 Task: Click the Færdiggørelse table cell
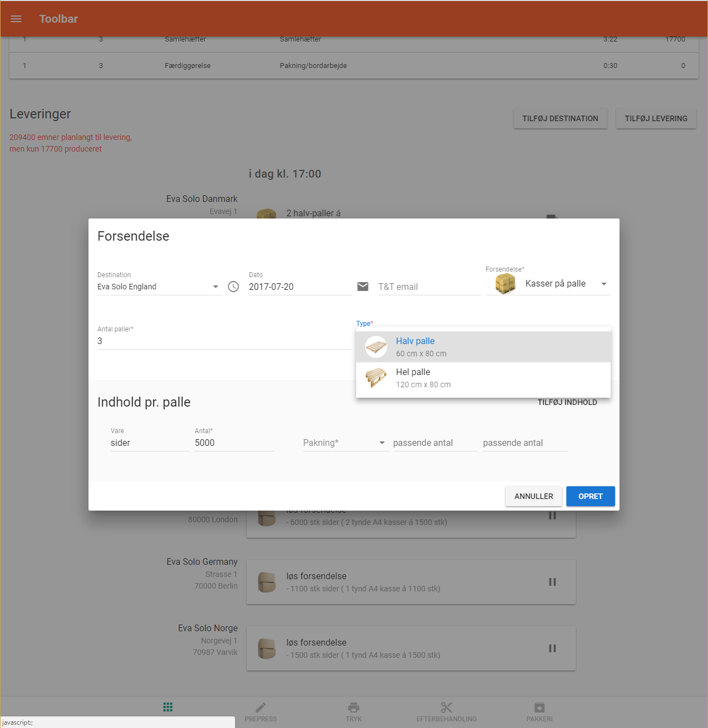(188, 65)
